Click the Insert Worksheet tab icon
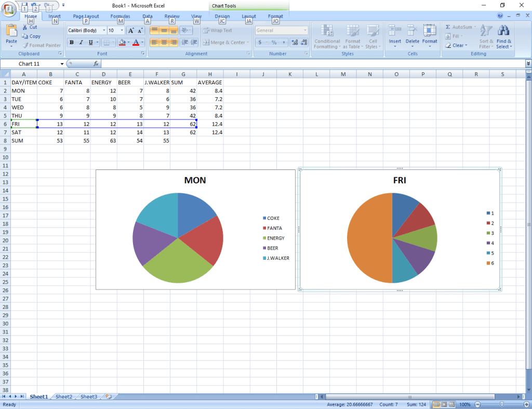532x409 pixels. point(108,397)
